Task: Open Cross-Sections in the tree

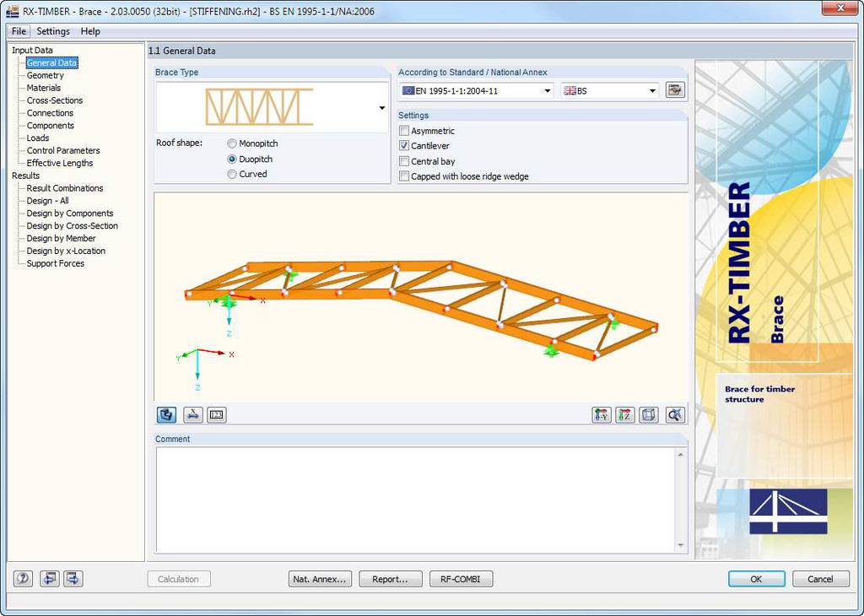Action: [x=55, y=100]
